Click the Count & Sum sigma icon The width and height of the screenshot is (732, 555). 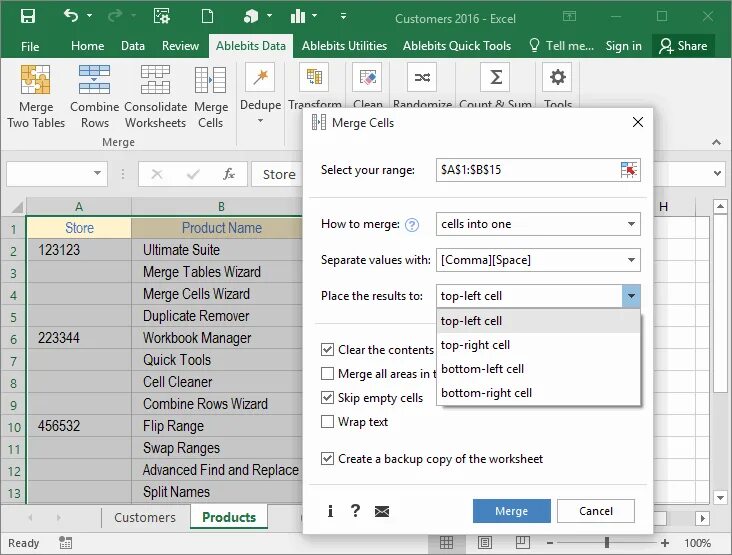point(496,77)
